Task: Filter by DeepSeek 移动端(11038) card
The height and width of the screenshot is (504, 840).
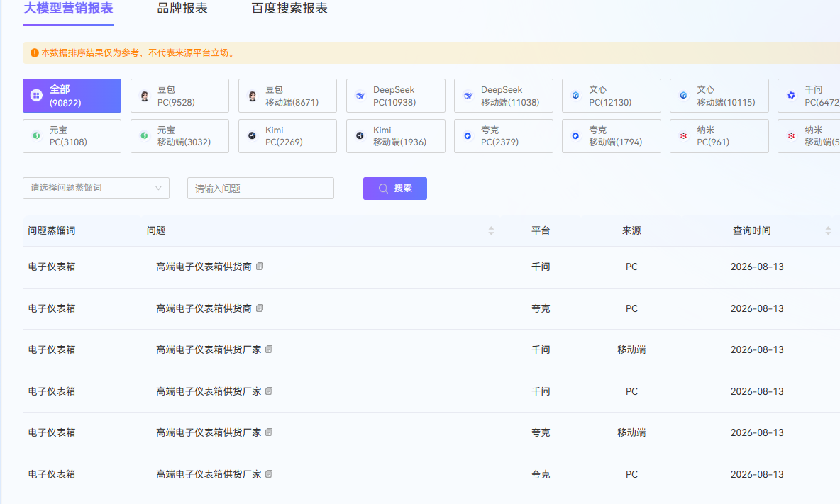Action: tap(504, 96)
